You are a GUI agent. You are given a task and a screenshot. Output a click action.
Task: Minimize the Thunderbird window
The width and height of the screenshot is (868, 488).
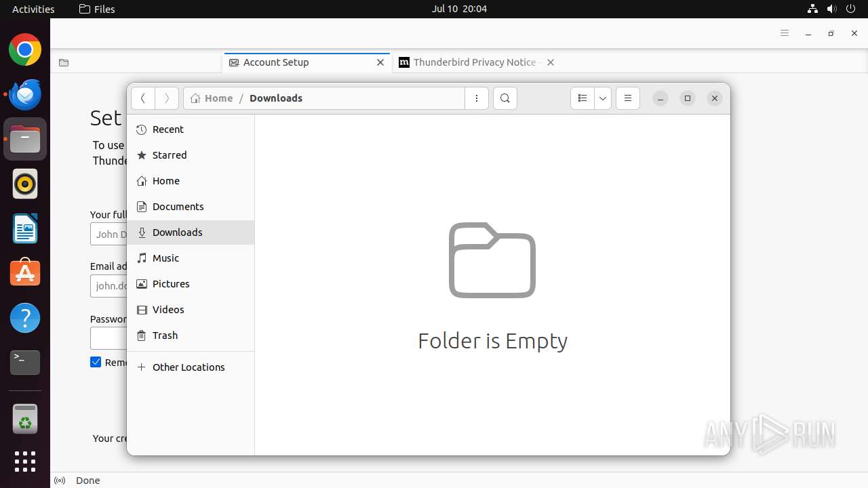[x=808, y=33]
